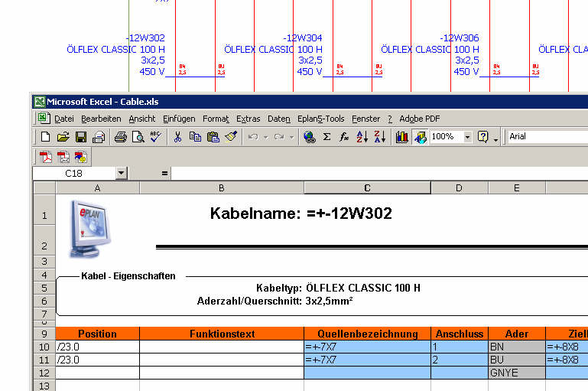Click the Copy icon

pos(195,137)
